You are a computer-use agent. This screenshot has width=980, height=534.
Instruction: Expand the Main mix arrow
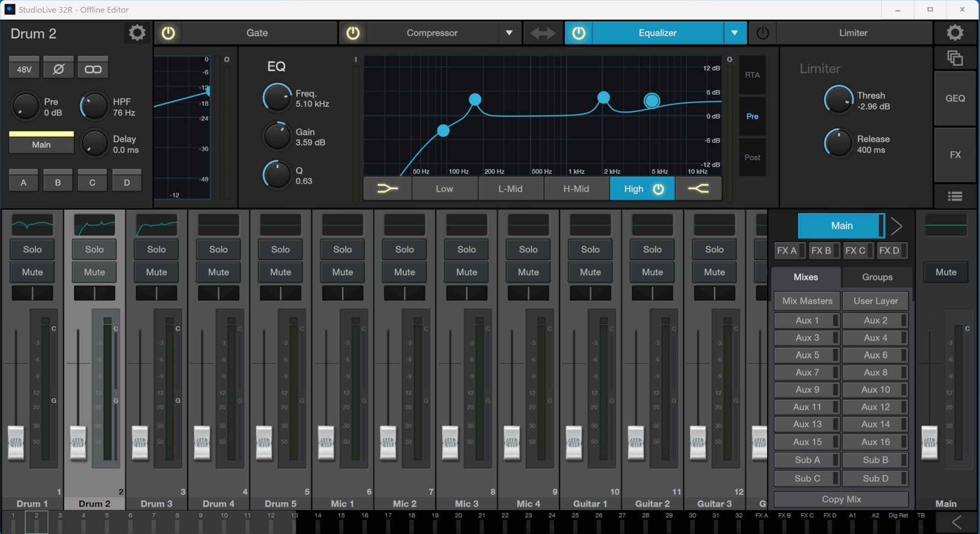point(897,226)
